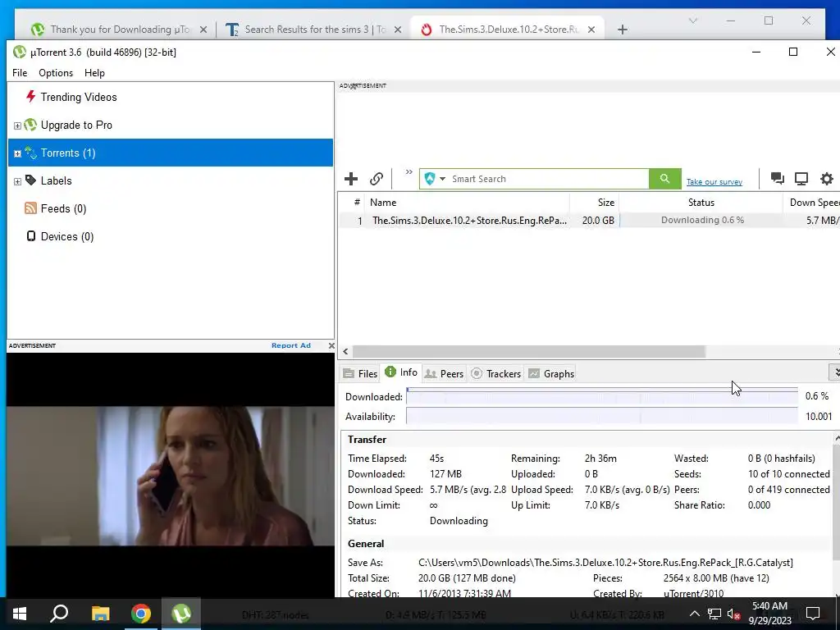Show hidden system tray icons
The image size is (840, 630).
694,614
